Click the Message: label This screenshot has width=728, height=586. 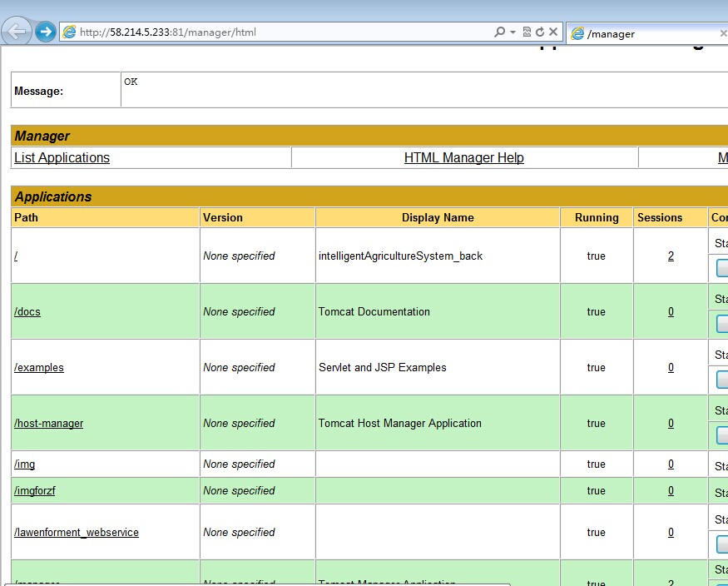38,91
